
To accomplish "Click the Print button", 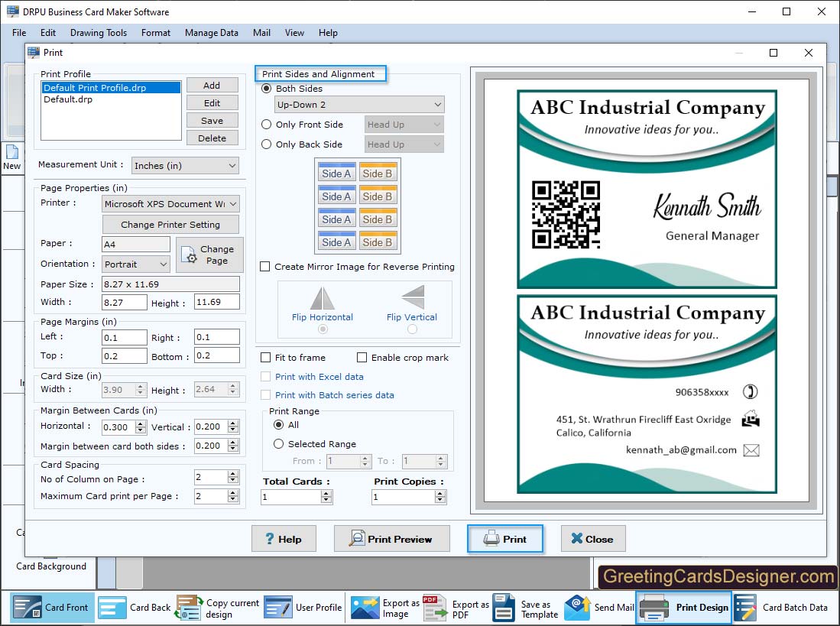I will tap(505, 539).
